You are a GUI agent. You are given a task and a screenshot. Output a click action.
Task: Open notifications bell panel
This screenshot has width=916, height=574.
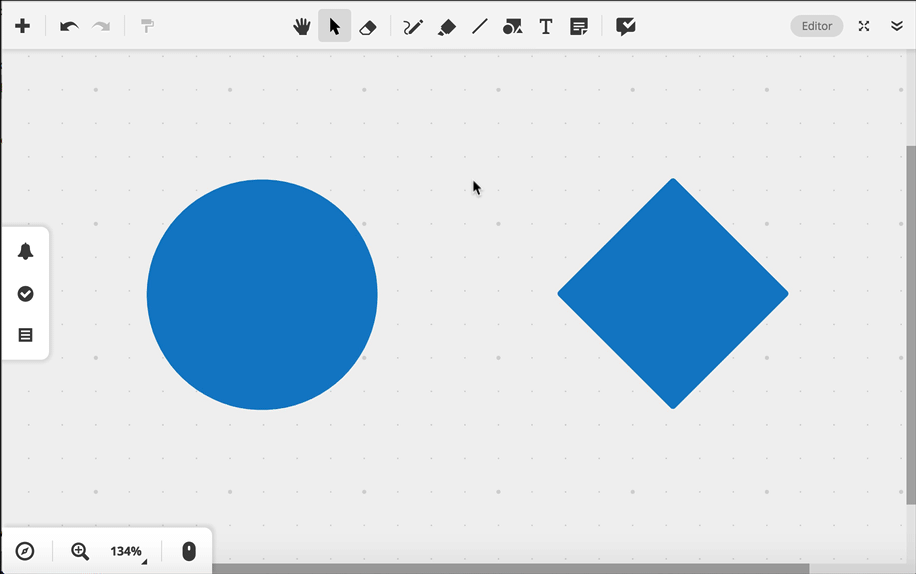(x=25, y=252)
